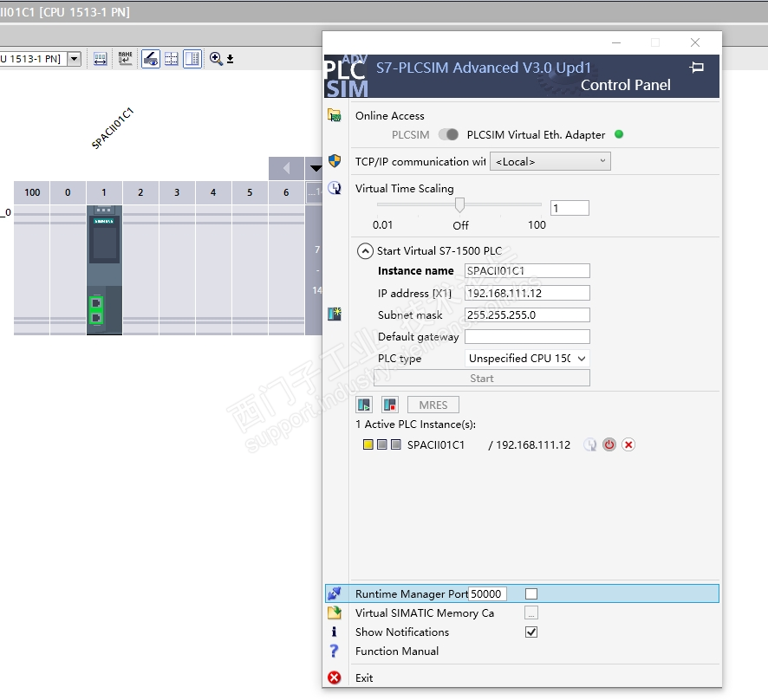Select the CPU module in rack slot 1
This screenshot has height=700, width=768.
(x=104, y=270)
